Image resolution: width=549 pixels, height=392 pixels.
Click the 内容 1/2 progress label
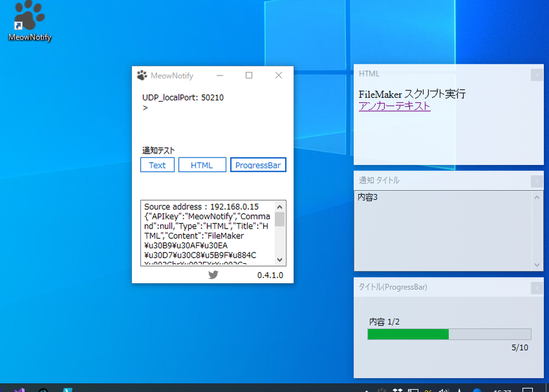384,322
